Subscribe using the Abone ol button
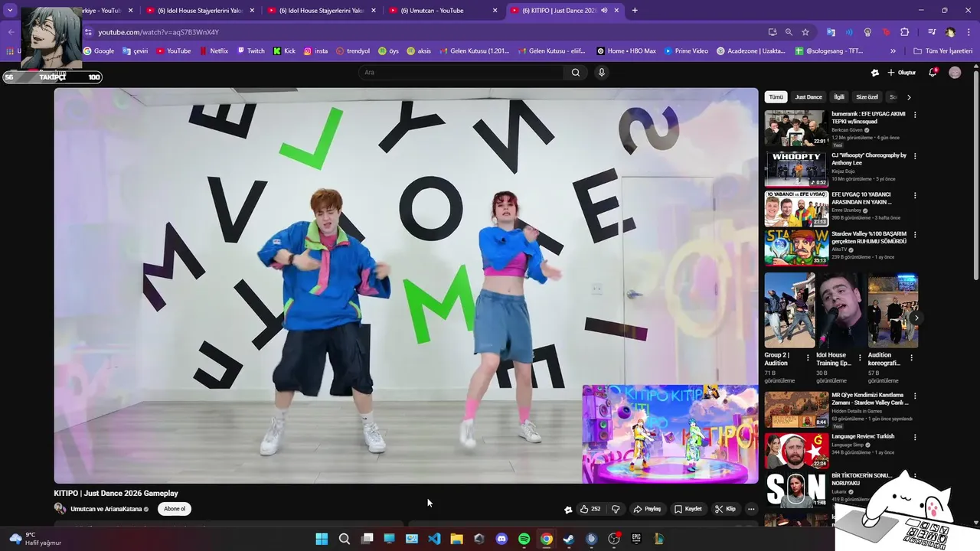This screenshot has width=980, height=551. tap(175, 509)
